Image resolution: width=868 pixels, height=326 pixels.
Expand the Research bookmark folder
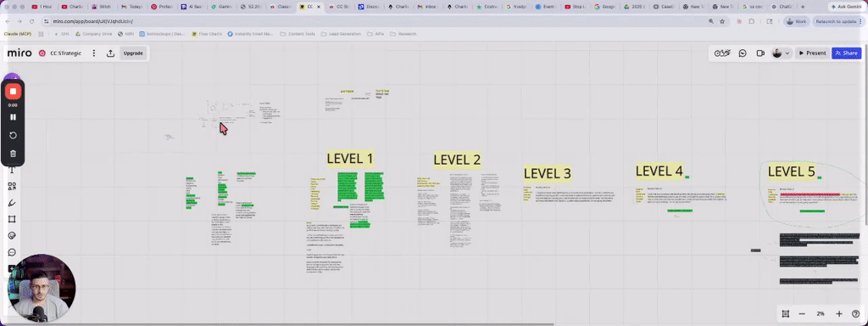point(403,34)
